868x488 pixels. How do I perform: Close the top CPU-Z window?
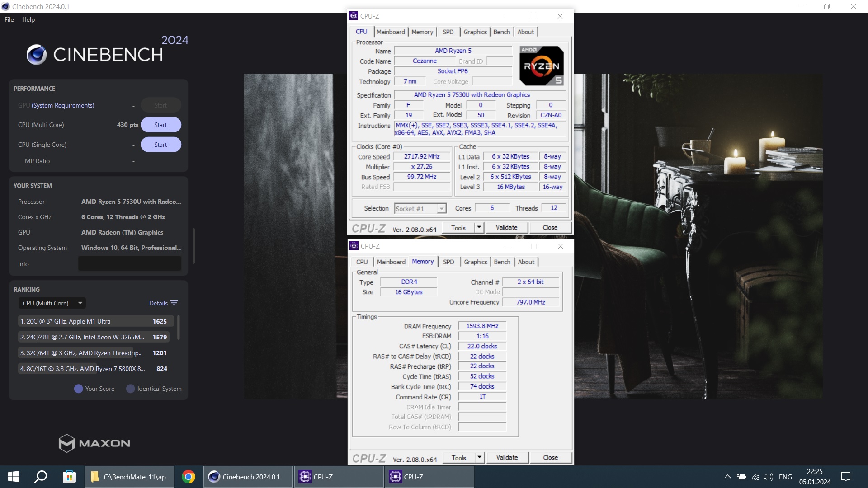[x=560, y=16]
